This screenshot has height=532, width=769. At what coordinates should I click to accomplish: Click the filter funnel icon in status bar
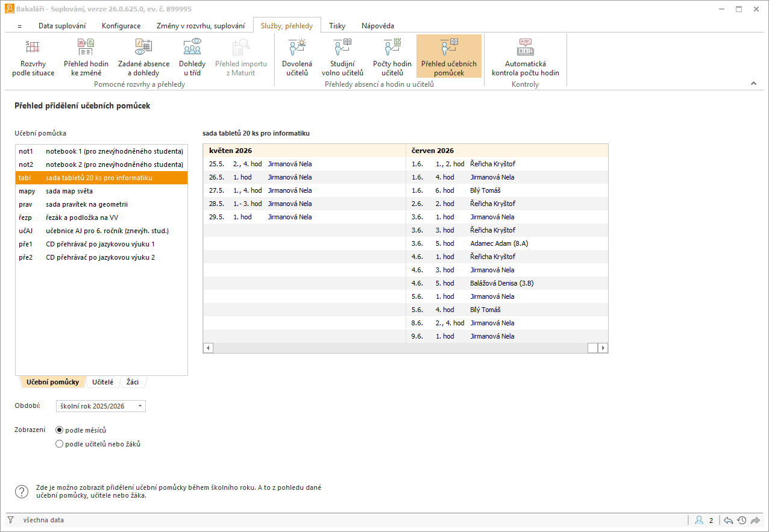pyautogui.click(x=11, y=520)
